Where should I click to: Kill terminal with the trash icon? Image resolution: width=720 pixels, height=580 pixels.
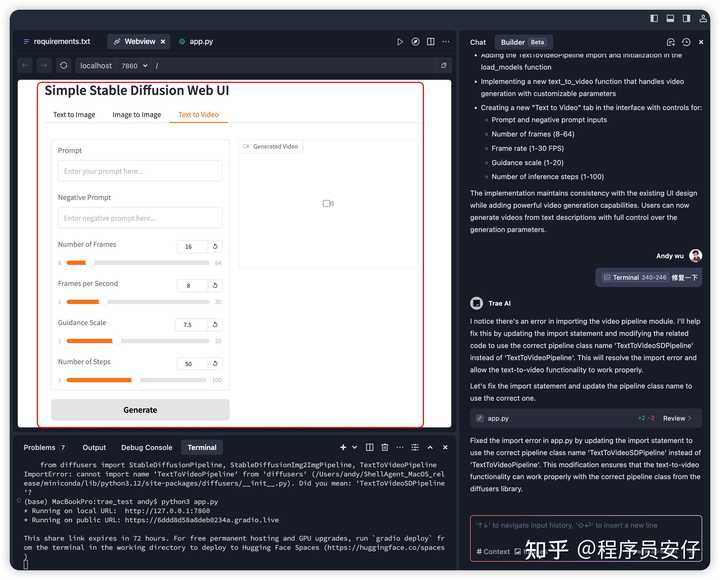tap(385, 447)
